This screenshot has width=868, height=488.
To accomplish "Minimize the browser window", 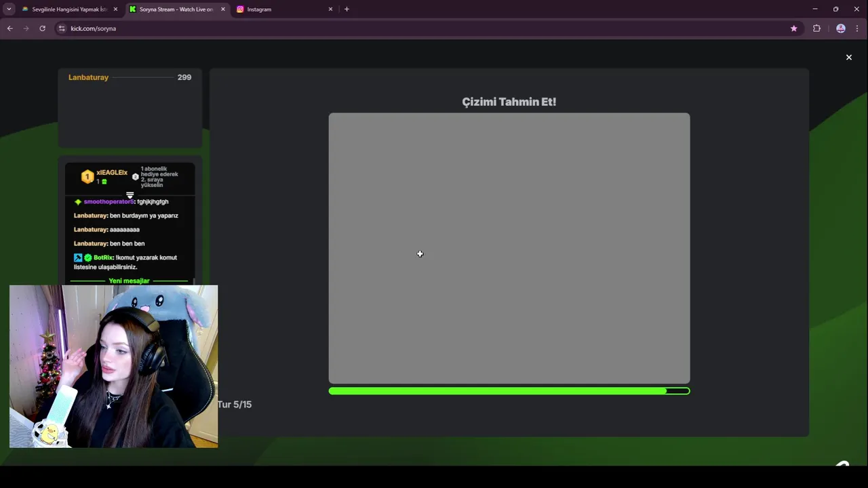I will click(x=814, y=9).
